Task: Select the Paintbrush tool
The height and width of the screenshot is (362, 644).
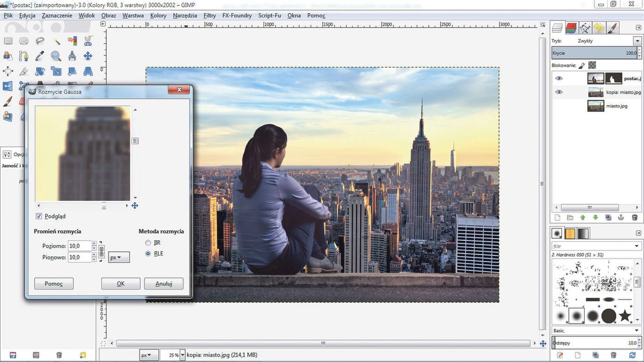Action: (x=8, y=102)
